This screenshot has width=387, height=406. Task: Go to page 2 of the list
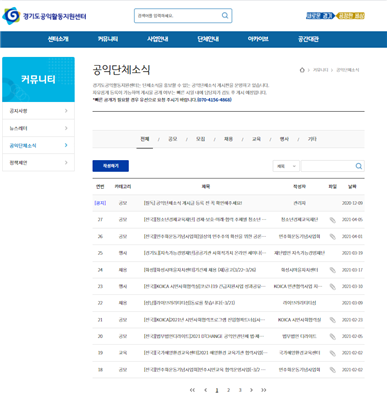coord(228,390)
